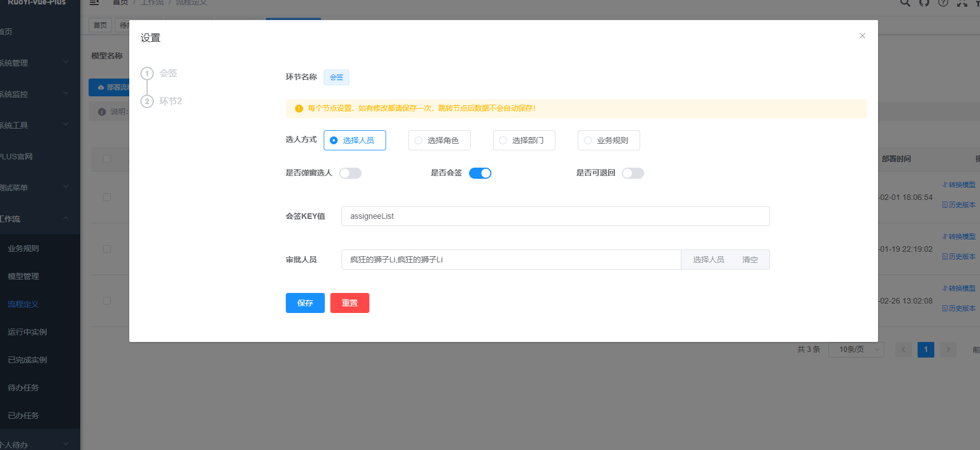Open the GitHub source icon link
The width and height of the screenshot is (980, 450).
[x=924, y=3]
